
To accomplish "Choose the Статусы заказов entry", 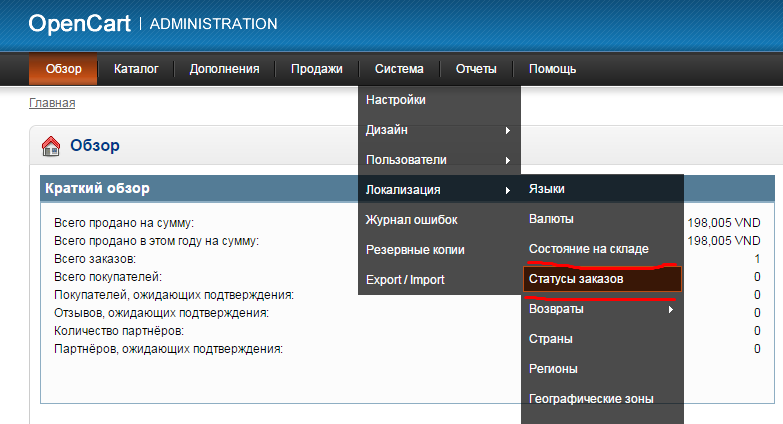I will pyautogui.click(x=602, y=279).
